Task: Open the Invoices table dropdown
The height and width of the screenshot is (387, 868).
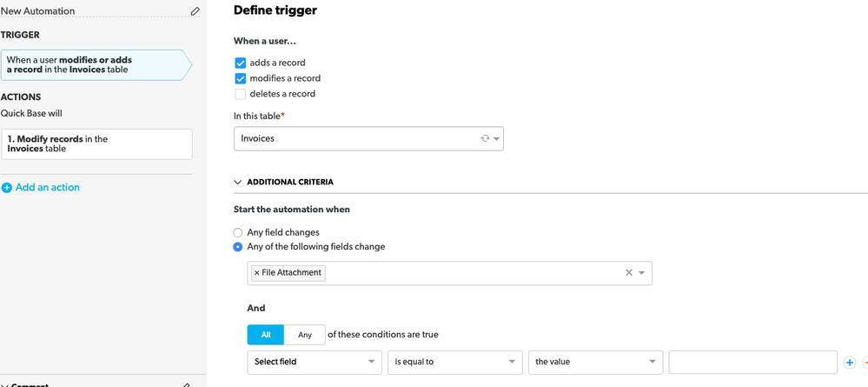Action: pyautogui.click(x=368, y=138)
